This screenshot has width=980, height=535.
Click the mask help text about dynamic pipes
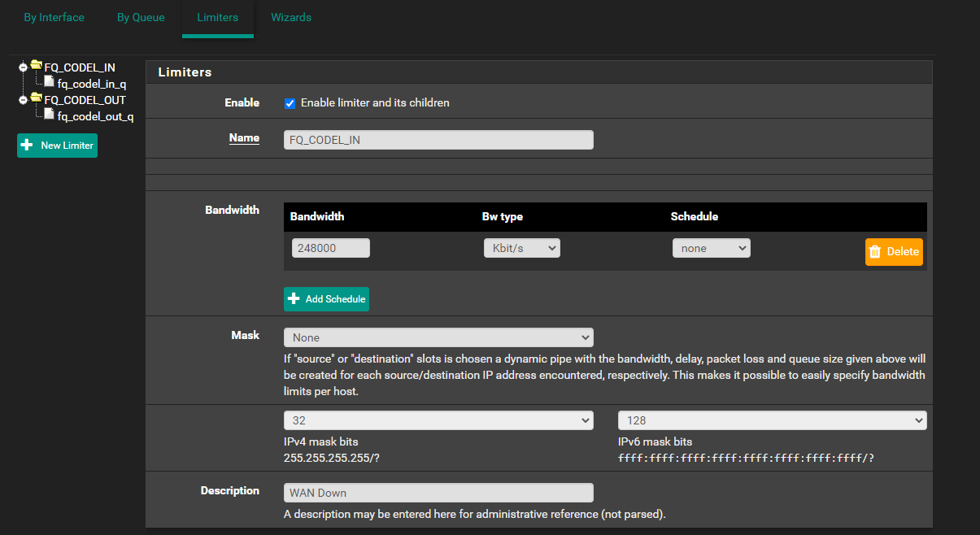(x=605, y=375)
